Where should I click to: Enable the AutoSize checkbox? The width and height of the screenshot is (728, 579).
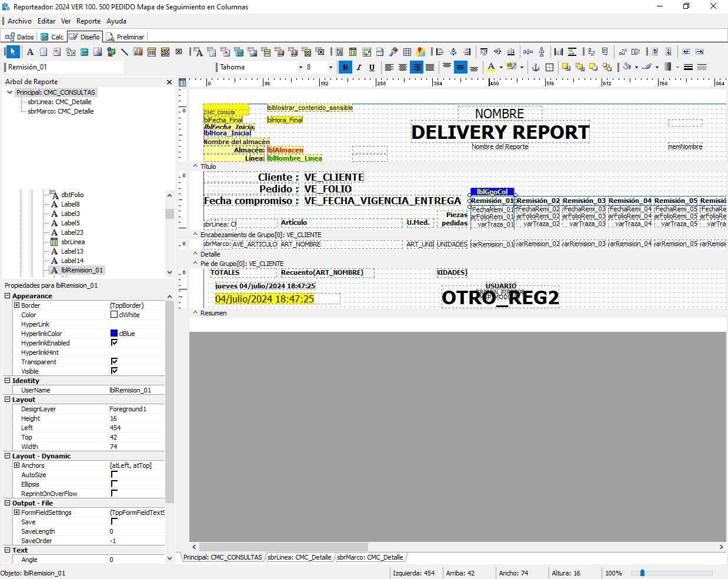pyautogui.click(x=114, y=474)
